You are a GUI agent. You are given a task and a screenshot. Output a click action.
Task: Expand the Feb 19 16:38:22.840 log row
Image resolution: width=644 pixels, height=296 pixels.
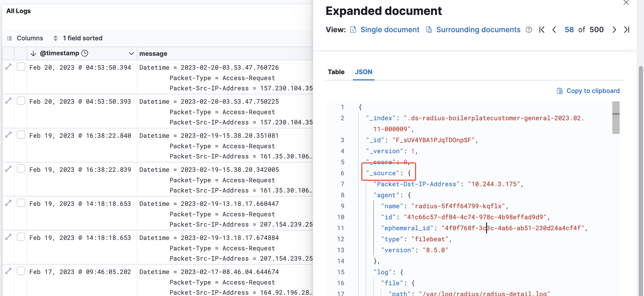coord(8,135)
